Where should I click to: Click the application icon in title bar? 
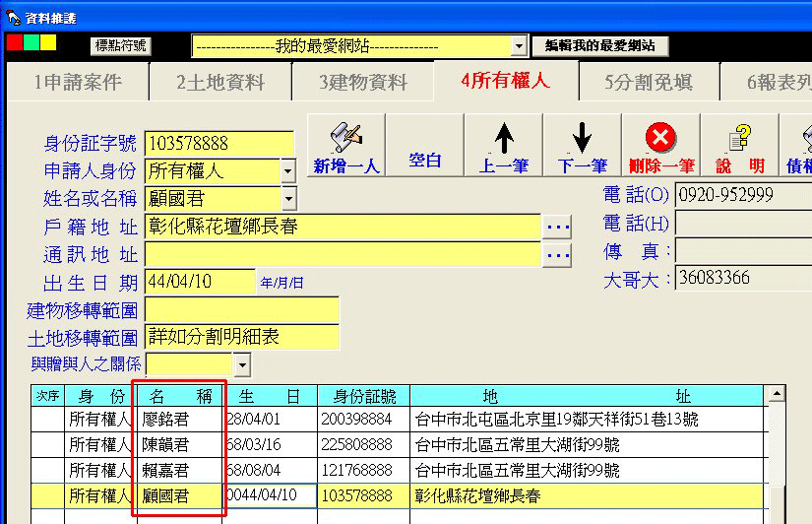click(x=14, y=17)
